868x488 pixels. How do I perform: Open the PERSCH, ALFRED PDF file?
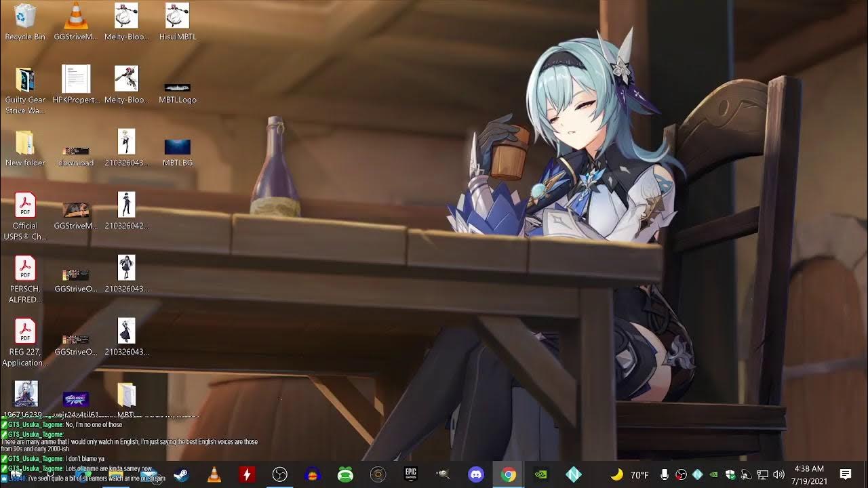pyautogui.click(x=25, y=280)
